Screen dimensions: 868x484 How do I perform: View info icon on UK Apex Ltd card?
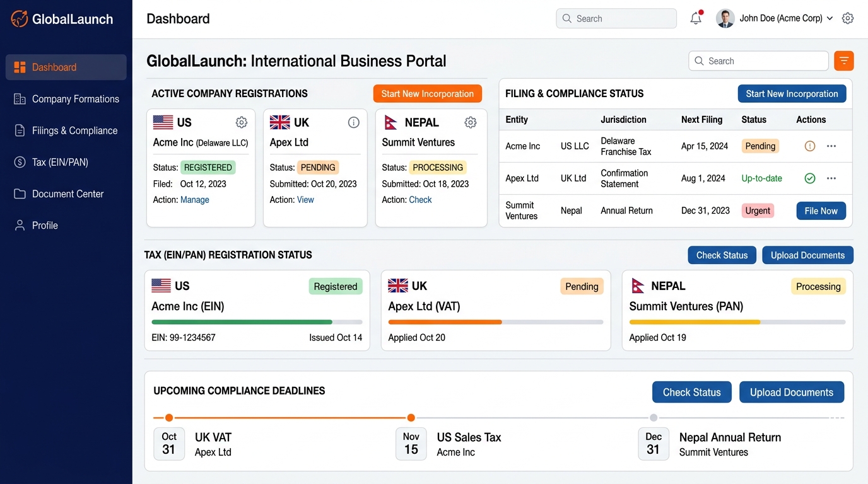pos(354,122)
